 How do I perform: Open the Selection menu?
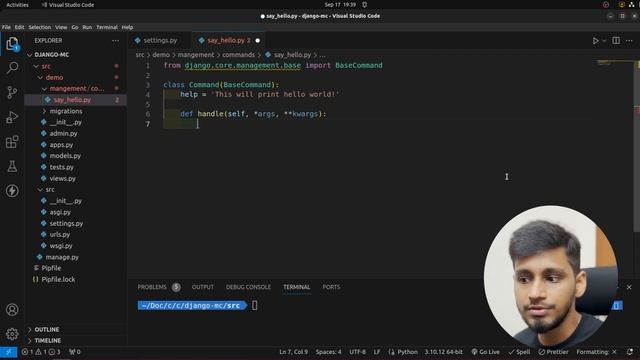[x=40, y=27]
